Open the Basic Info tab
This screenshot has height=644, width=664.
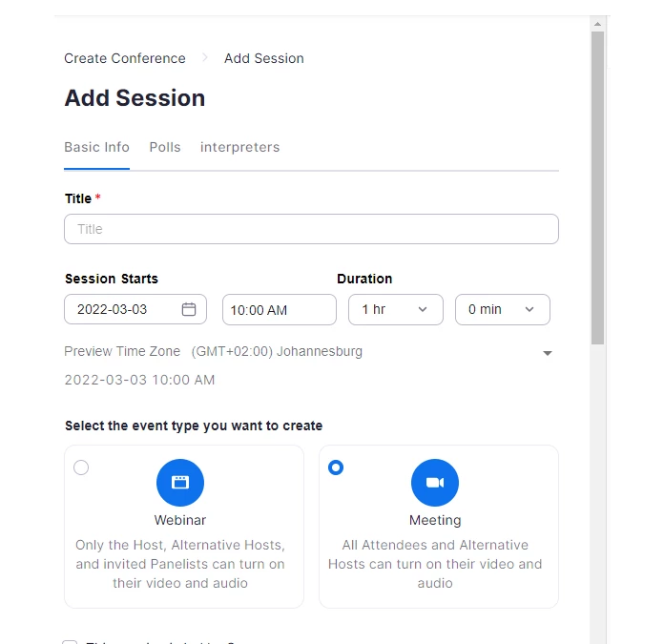coord(96,147)
